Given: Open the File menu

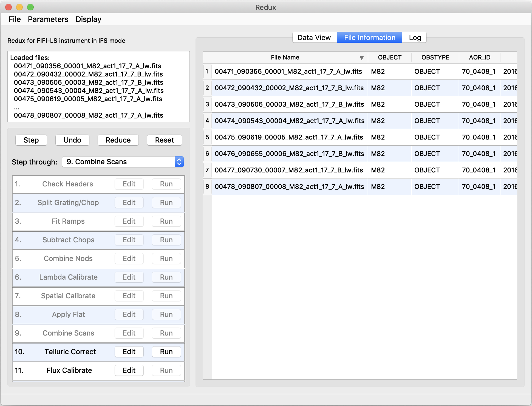Looking at the screenshot, I should click(x=15, y=19).
